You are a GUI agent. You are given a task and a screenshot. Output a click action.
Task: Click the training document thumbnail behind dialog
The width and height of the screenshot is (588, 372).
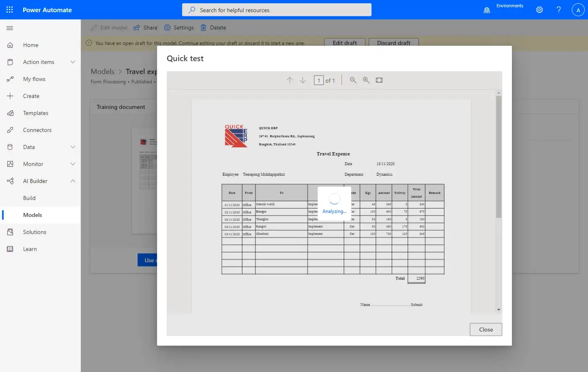pos(144,181)
